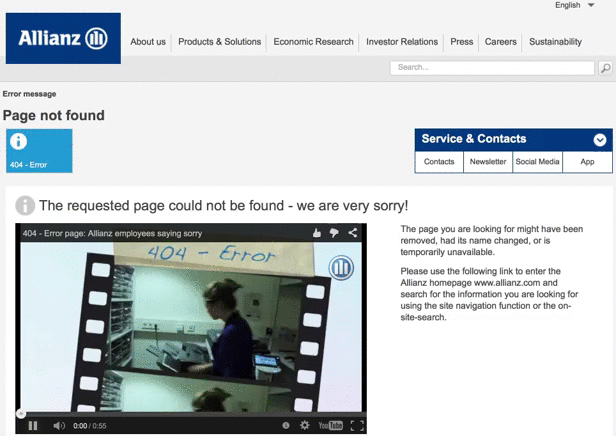Like the video with thumbs up
Image resolution: width=616 pixels, height=436 pixels.
click(317, 233)
